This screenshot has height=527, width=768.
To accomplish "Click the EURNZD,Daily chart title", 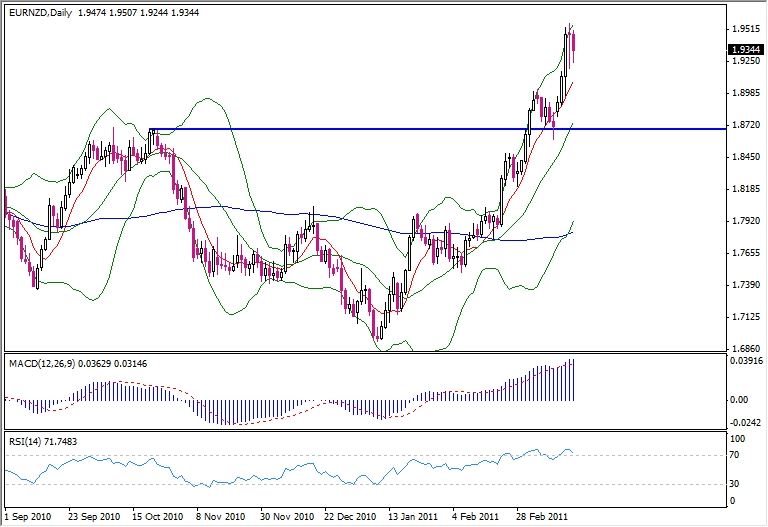I will [41, 13].
